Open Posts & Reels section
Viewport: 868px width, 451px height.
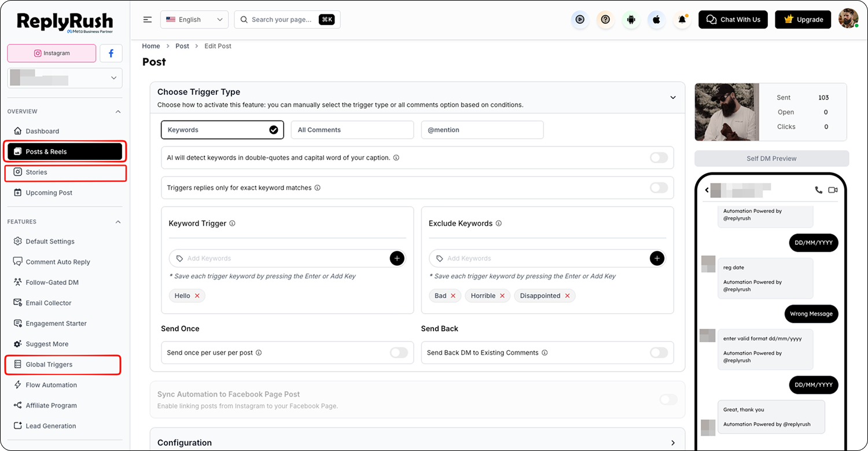(65, 152)
